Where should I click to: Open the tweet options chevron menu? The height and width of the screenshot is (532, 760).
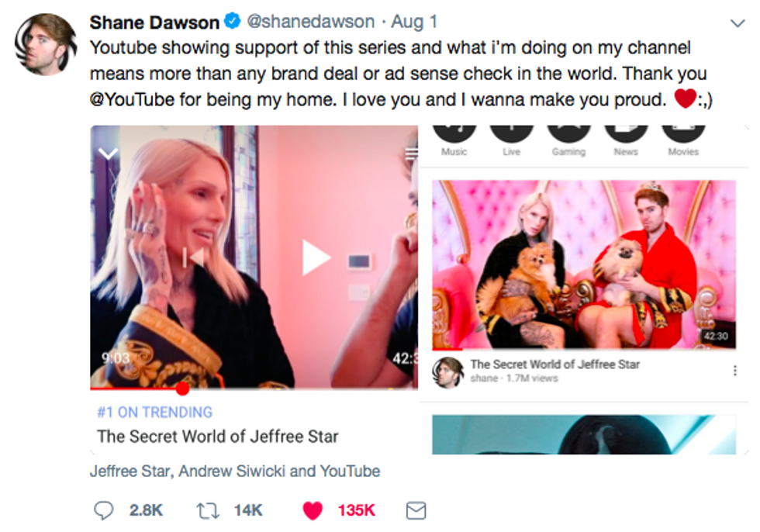[x=738, y=22]
